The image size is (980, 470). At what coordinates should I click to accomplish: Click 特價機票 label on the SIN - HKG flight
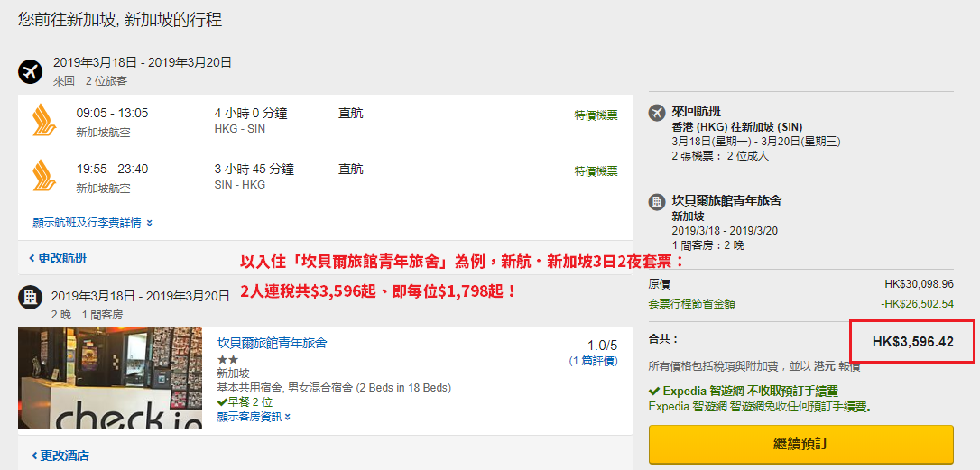pos(596,170)
